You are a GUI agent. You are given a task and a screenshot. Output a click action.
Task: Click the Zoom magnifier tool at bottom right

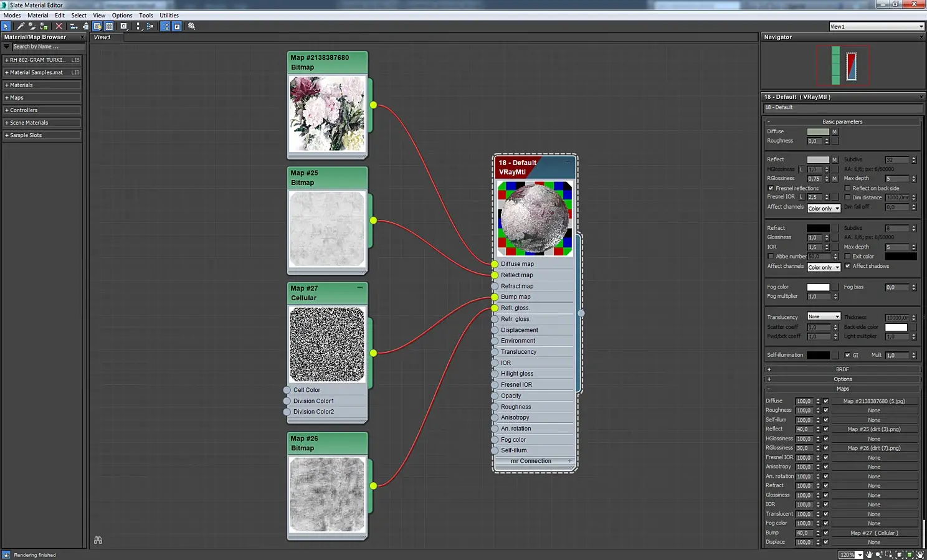point(879,554)
